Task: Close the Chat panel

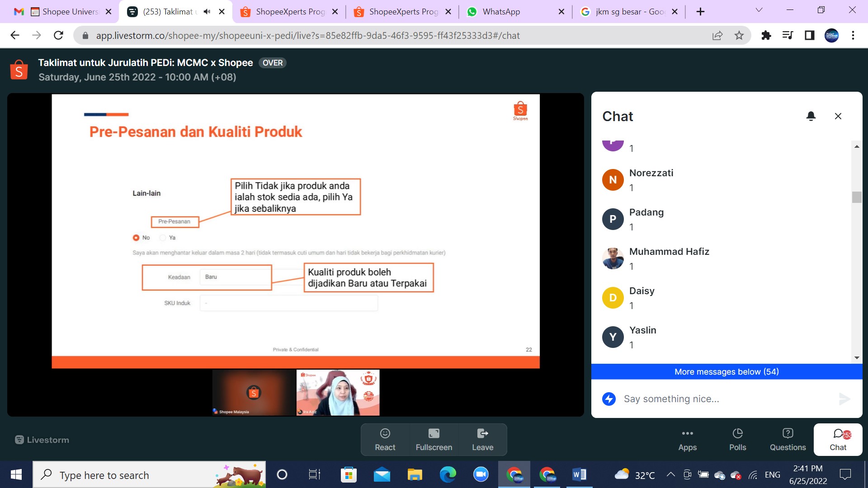Action: point(838,116)
